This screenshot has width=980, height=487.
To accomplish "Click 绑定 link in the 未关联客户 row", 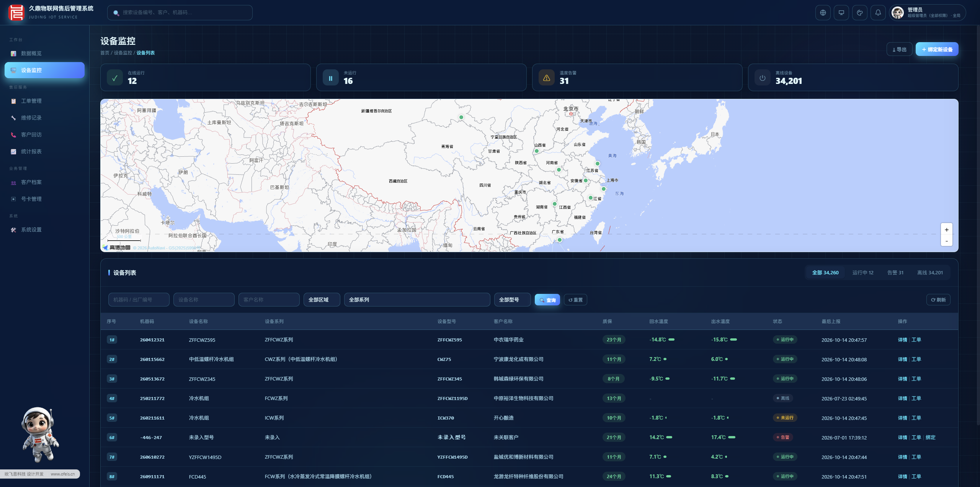I will [x=930, y=437].
